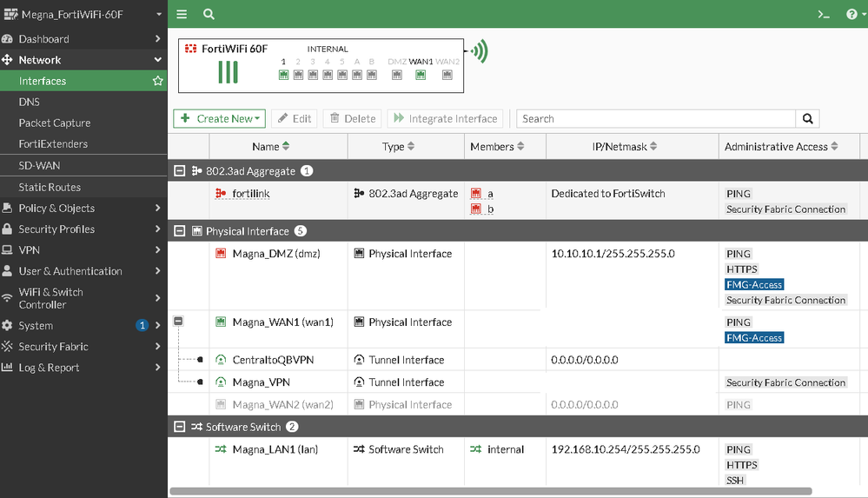Click the Magna_WAN1 green port icon
Image resolution: width=868 pixels, height=498 pixels.
pos(221,322)
